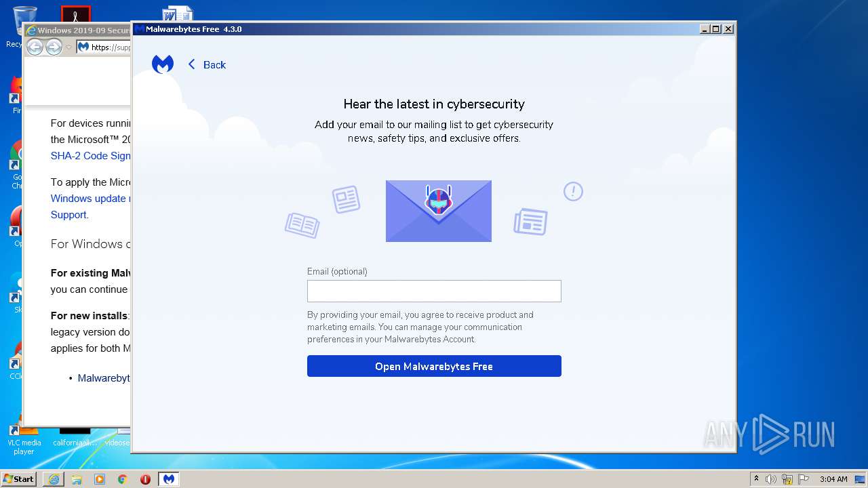Click the network tray icon

click(x=787, y=479)
